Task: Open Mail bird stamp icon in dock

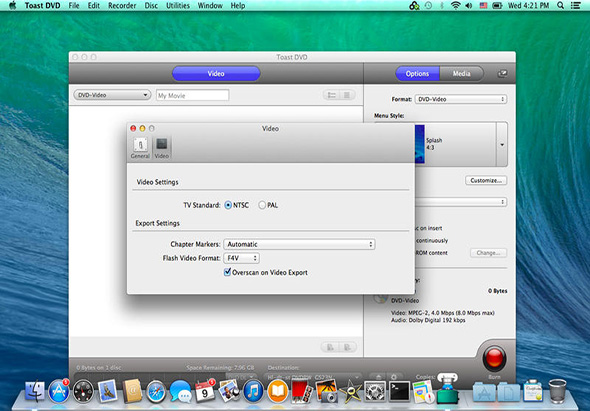Action: [108, 391]
